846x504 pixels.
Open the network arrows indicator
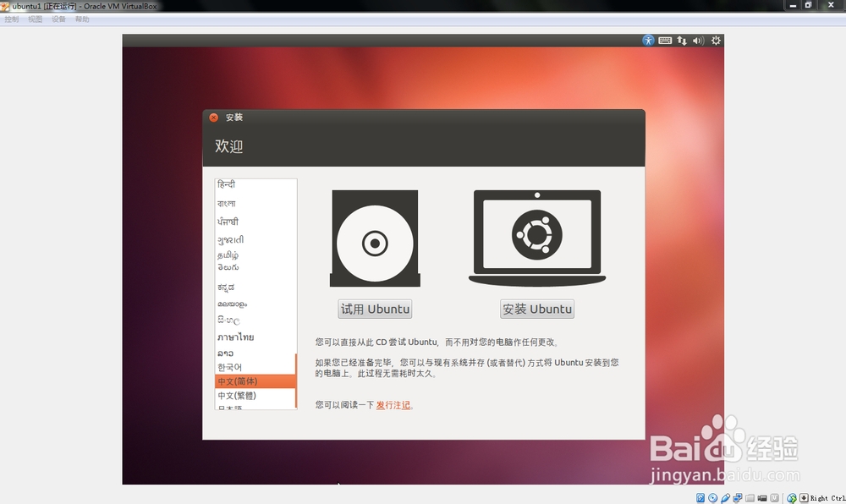[x=682, y=41]
